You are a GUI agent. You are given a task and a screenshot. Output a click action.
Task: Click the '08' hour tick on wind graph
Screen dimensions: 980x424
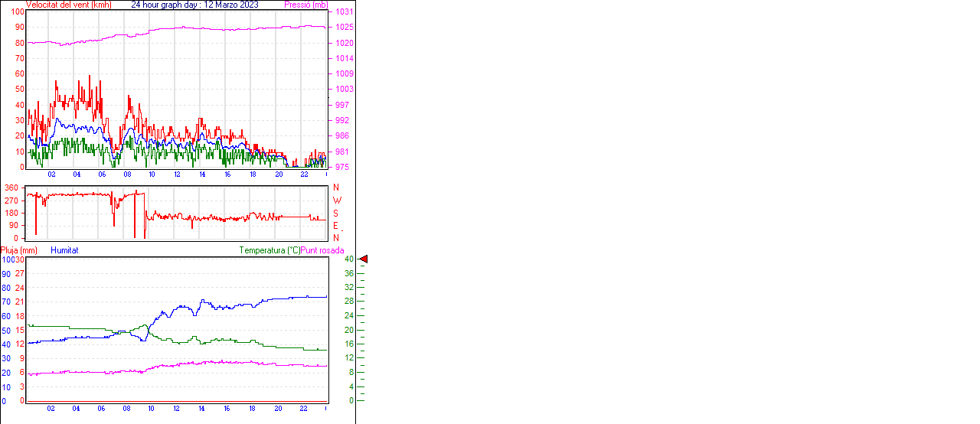click(126, 174)
